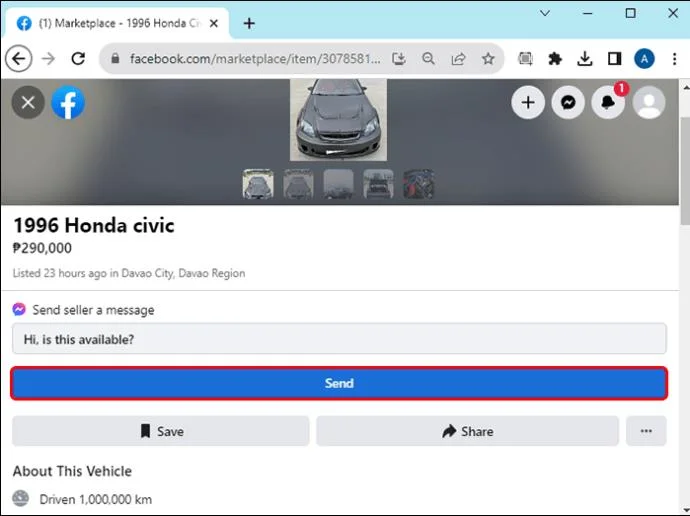This screenshot has height=516, width=690.
Task: Reload the Marketplace page
Action: (x=78, y=58)
